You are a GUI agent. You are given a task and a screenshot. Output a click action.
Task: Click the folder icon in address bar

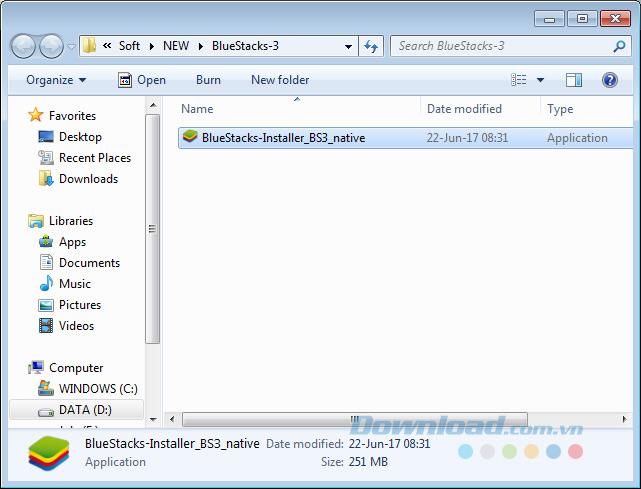pyautogui.click(x=89, y=45)
